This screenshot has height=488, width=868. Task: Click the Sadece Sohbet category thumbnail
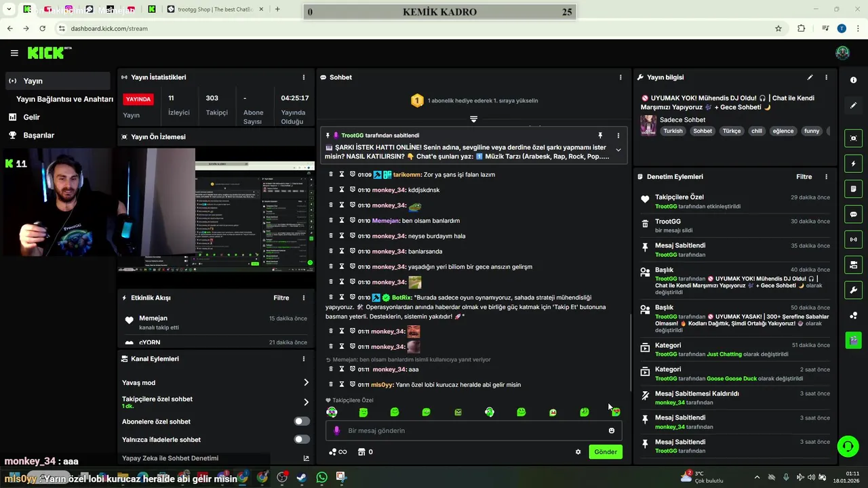pos(648,125)
